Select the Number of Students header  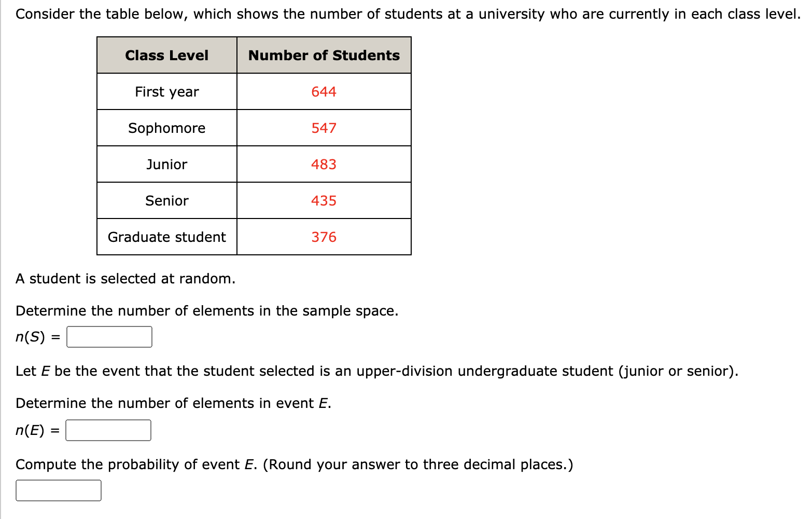pyautogui.click(x=324, y=55)
